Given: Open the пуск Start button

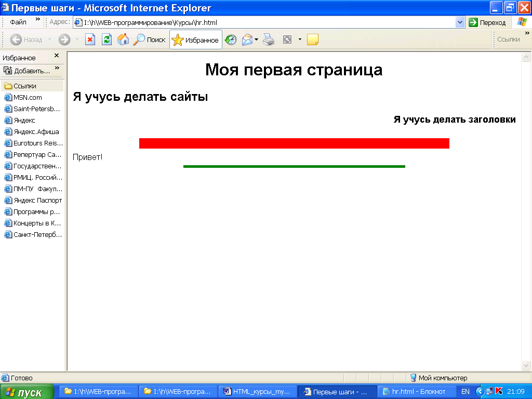Looking at the screenshot, I should 26,392.
